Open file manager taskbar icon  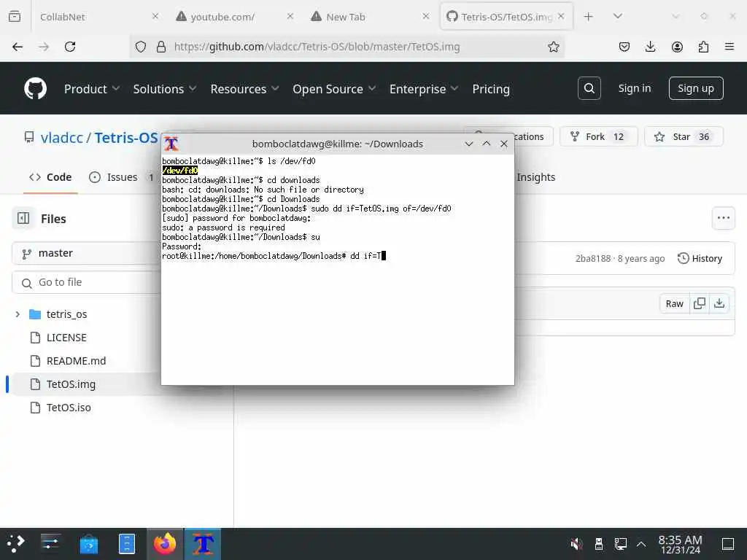(x=127, y=544)
